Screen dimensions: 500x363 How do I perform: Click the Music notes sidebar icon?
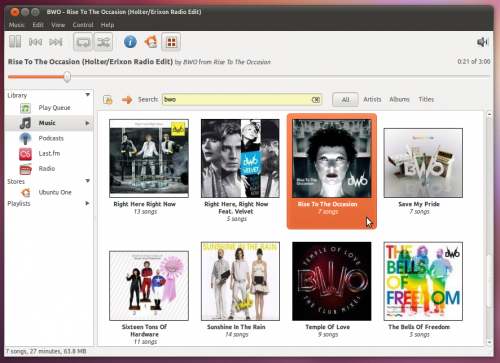click(25, 123)
